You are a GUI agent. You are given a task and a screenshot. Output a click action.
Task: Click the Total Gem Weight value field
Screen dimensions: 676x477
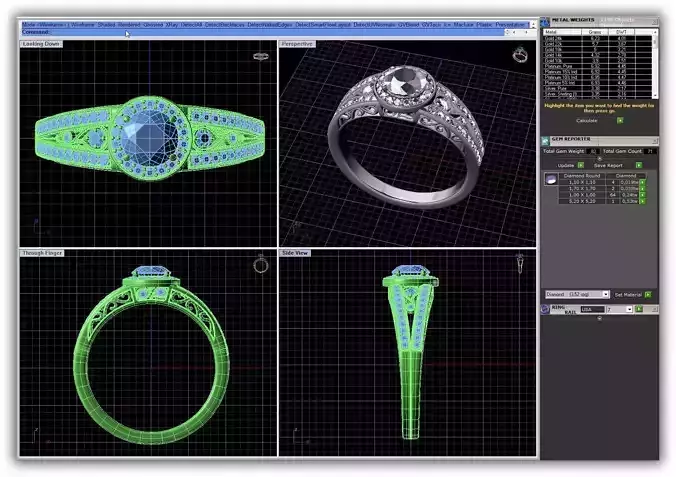[x=594, y=151]
